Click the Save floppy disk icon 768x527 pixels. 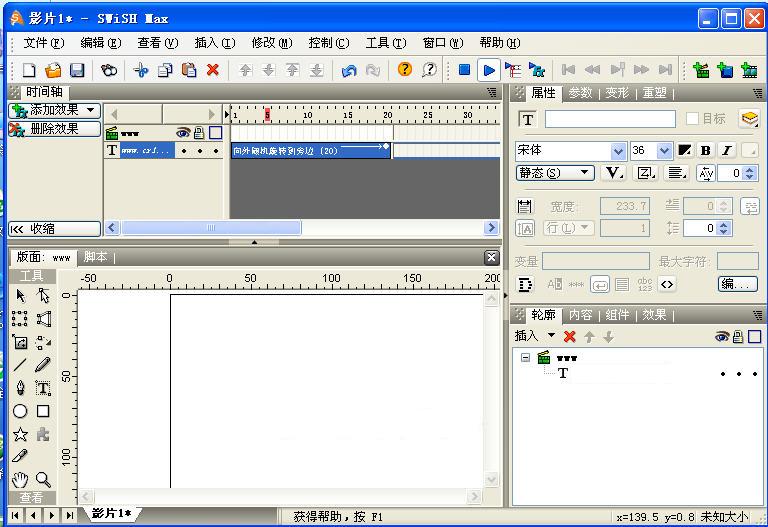pos(77,70)
